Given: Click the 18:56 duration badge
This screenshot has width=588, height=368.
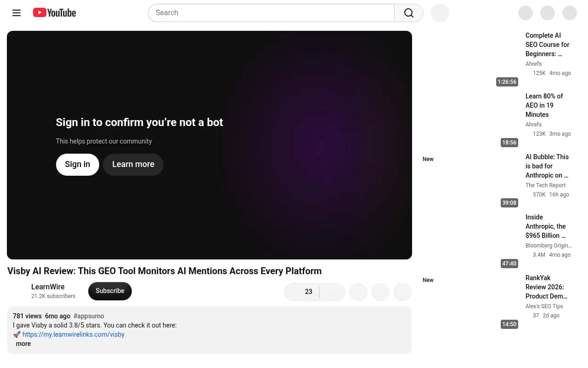Looking at the screenshot, I should point(509,143).
